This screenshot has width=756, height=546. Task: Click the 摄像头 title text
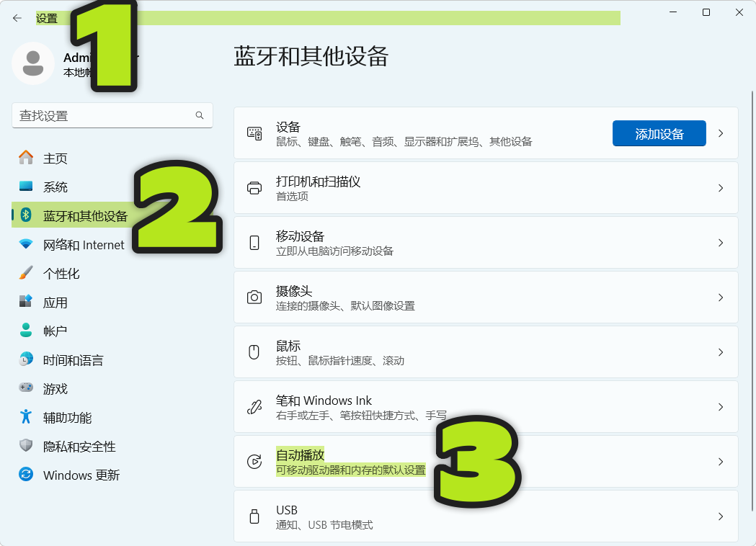294,291
